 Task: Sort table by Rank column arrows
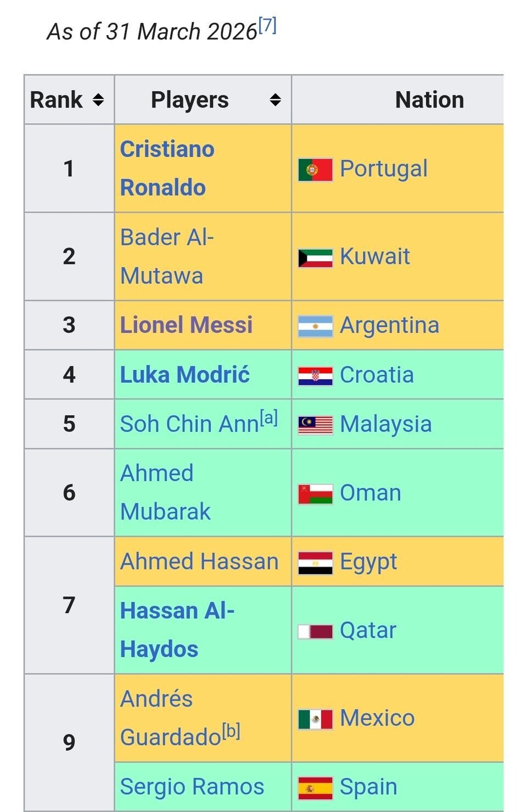[98, 100]
